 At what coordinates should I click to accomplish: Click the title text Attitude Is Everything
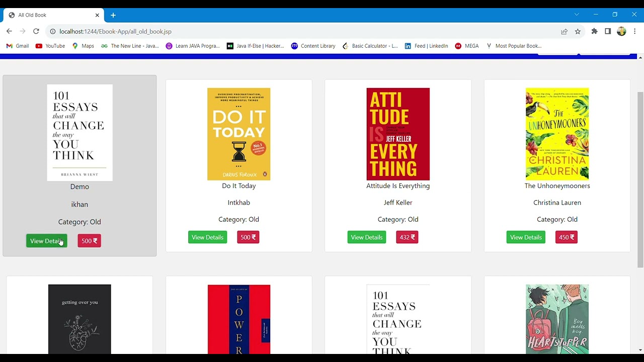tap(398, 186)
